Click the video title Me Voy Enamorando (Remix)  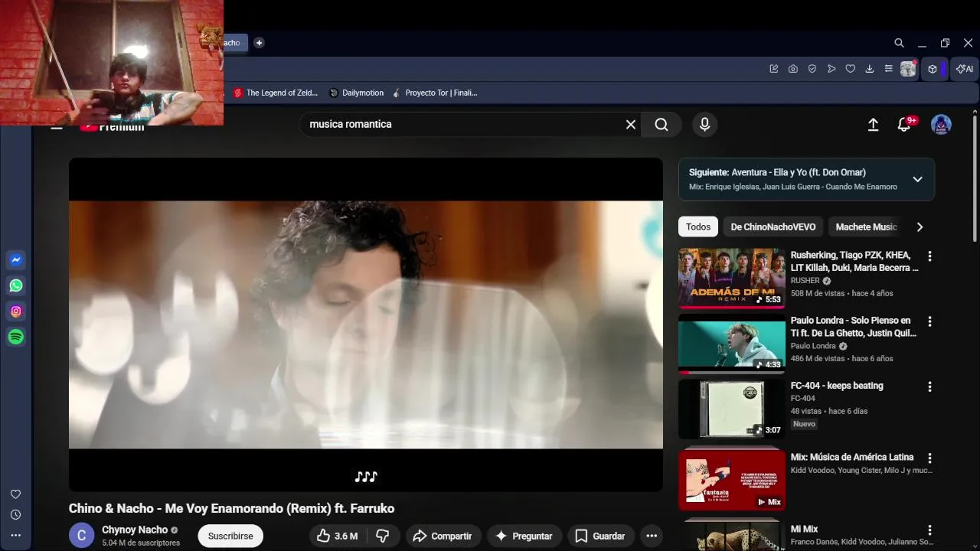coord(231,508)
